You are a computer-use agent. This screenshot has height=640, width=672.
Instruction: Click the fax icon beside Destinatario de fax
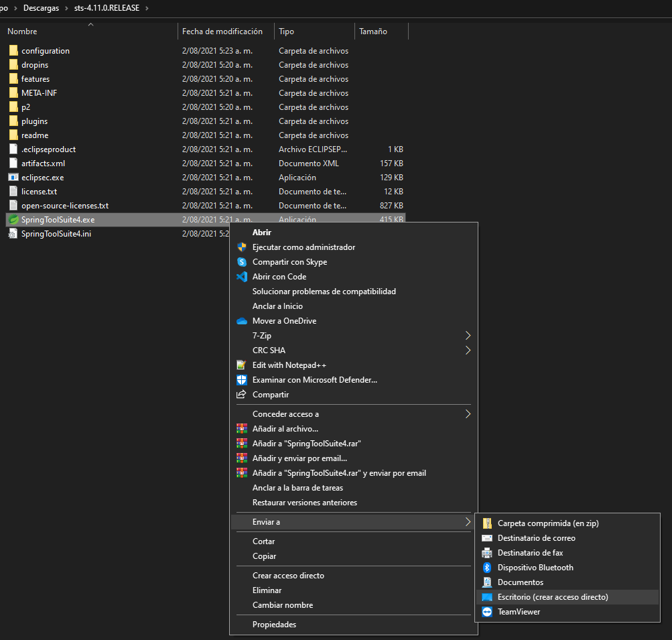click(x=487, y=553)
